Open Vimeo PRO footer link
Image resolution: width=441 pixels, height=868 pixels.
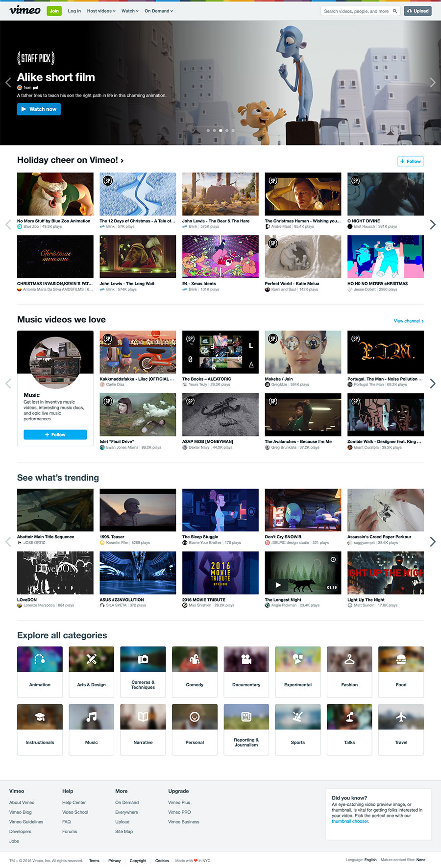coord(179,812)
